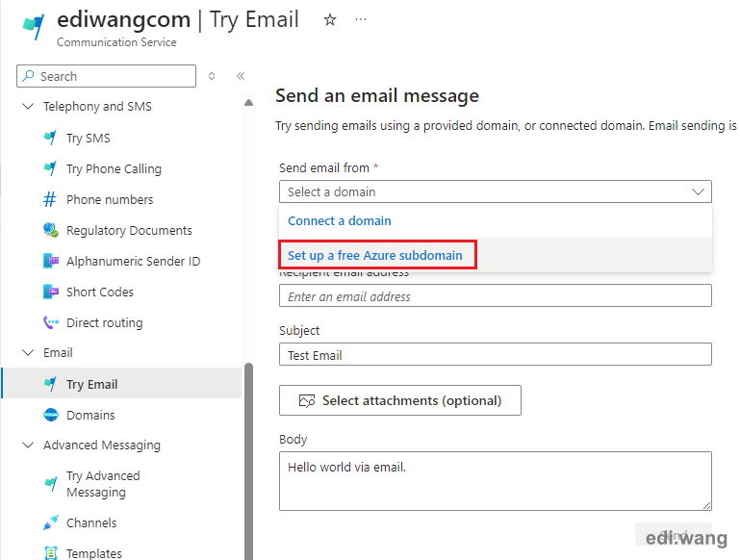This screenshot has height=560, width=740.
Task: Click the Search box in the sidebar
Action: pyautogui.click(x=106, y=76)
